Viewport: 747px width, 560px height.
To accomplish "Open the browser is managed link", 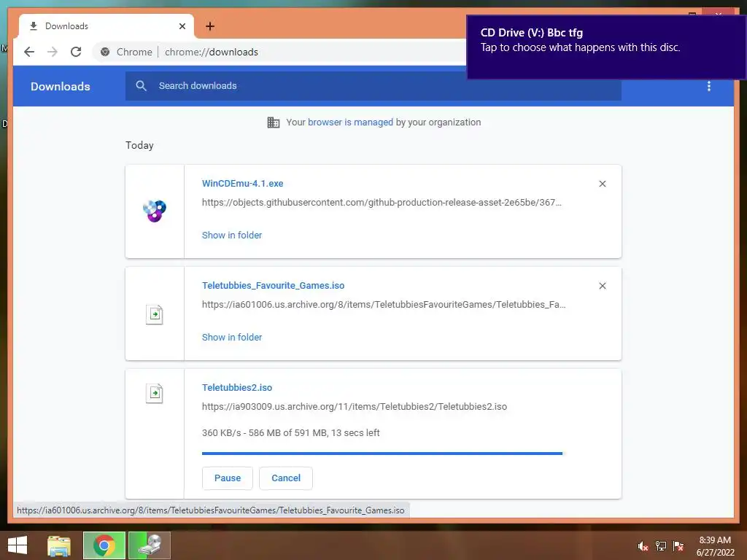I will [350, 122].
